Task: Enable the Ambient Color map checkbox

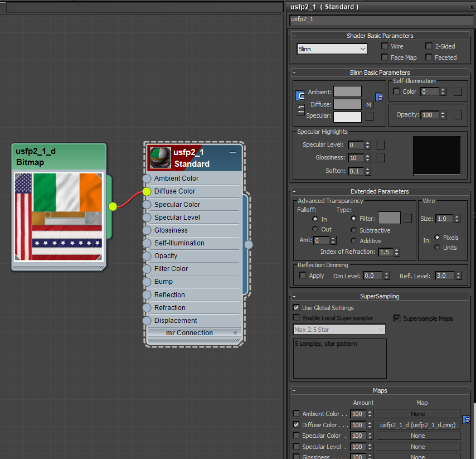Action: click(296, 414)
